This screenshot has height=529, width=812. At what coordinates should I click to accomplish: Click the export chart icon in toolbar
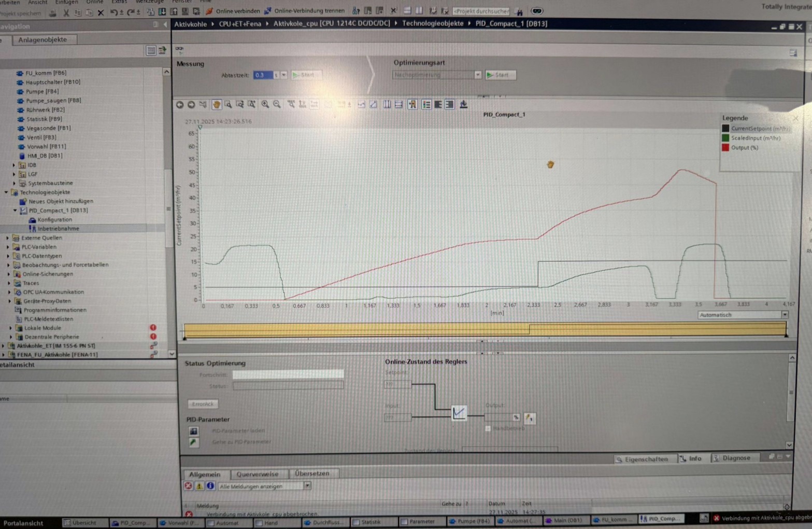point(463,105)
